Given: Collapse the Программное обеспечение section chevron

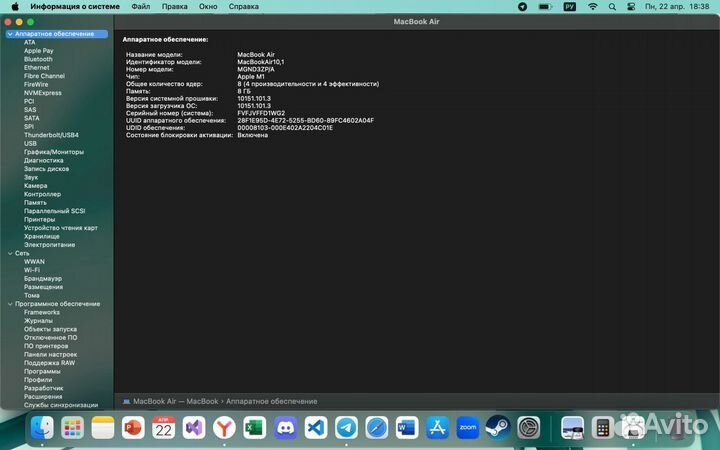Looking at the screenshot, I should [10, 304].
